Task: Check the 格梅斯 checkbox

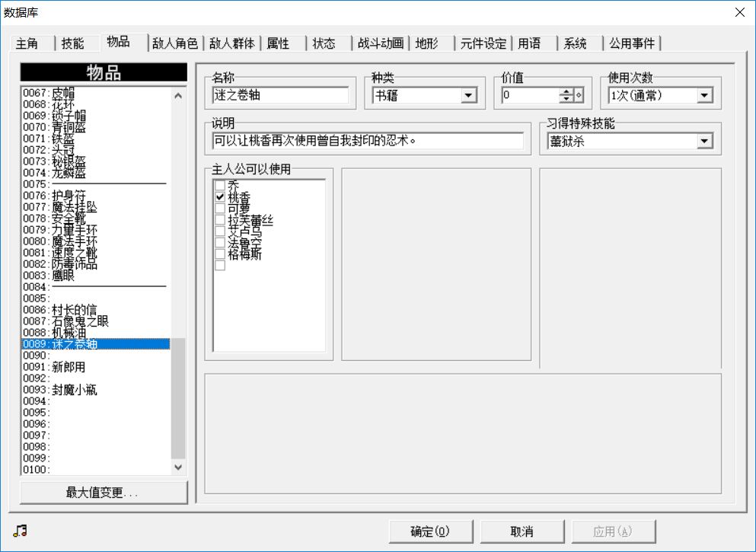Action: pyautogui.click(x=221, y=254)
